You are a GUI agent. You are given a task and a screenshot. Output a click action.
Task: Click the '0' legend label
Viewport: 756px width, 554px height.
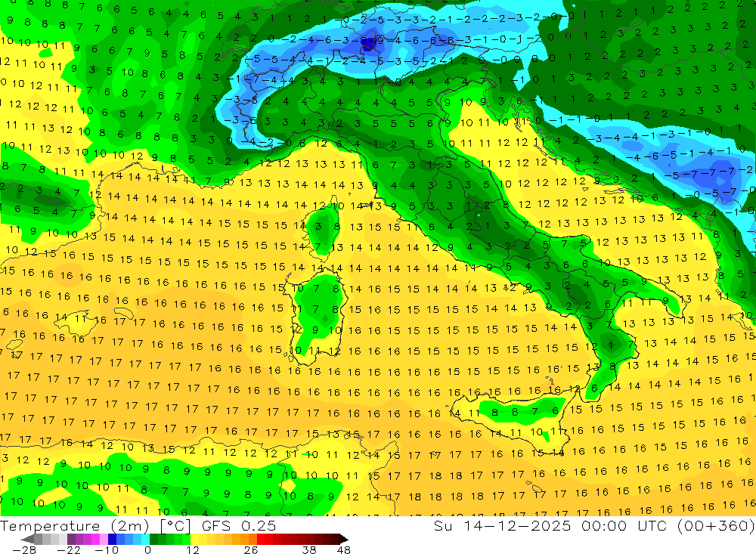pyautogui.click(x=147, y=550)
